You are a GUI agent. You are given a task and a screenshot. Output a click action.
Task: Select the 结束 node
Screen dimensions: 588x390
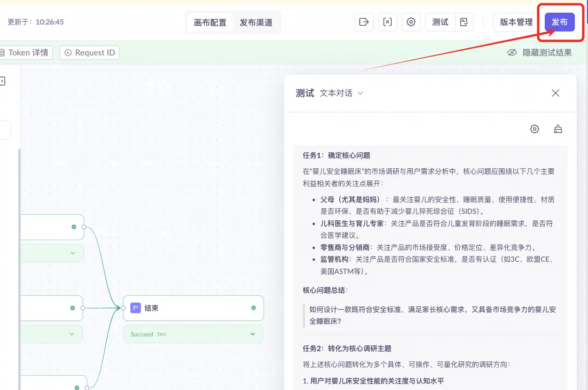tap(193, 308)
